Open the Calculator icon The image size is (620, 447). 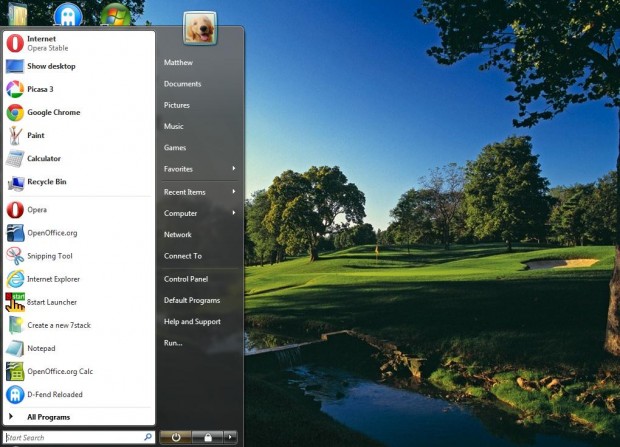coord(15,159)
